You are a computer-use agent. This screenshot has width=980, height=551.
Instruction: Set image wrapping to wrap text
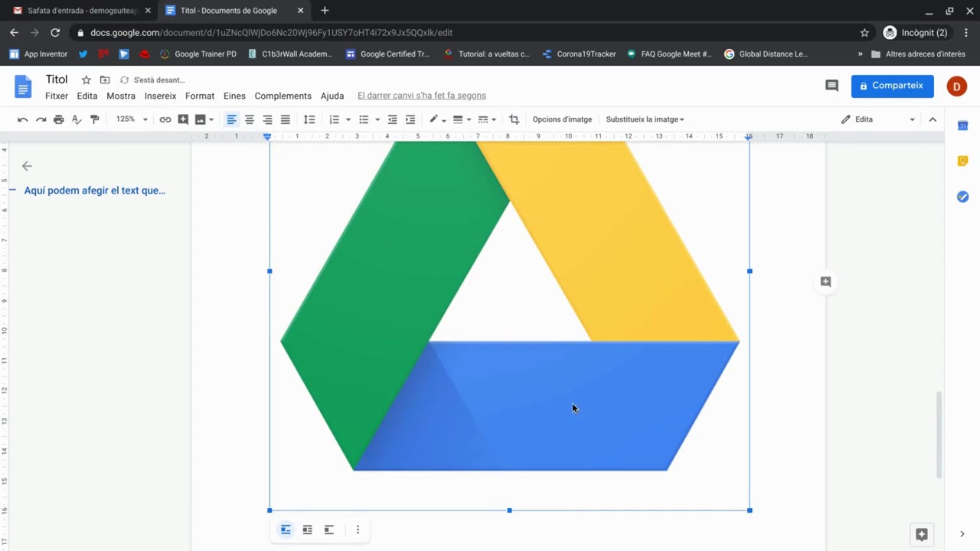pyautogui.click(x=307, y=530)
